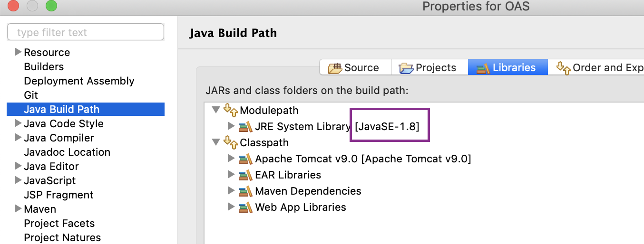Collapse the Classpath tree node

216,143
